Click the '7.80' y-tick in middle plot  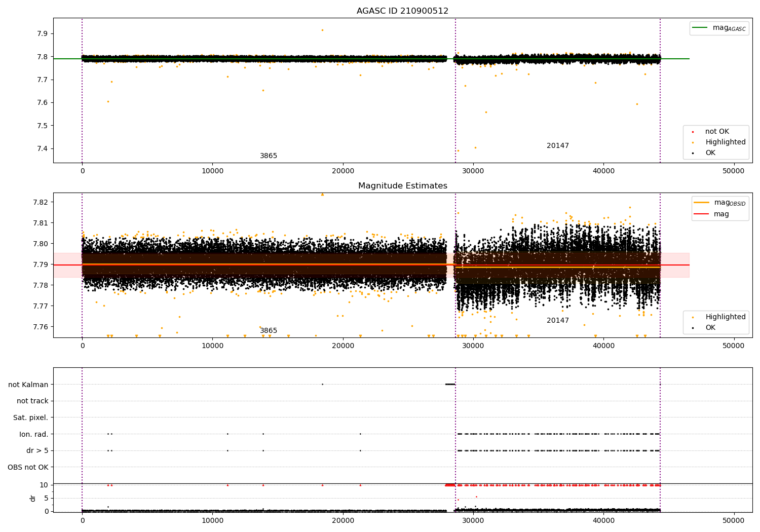(x=41, y=244)
